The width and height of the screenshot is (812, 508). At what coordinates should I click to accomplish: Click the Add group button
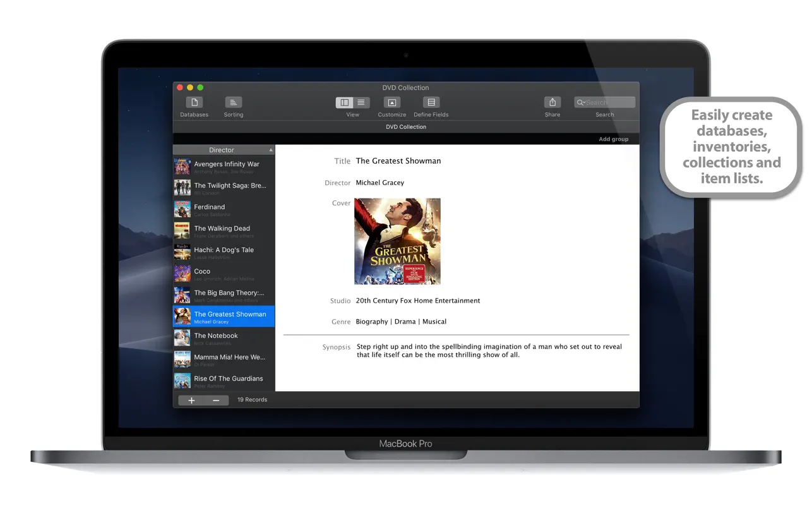pyautogui.click(x=613, y=139)
